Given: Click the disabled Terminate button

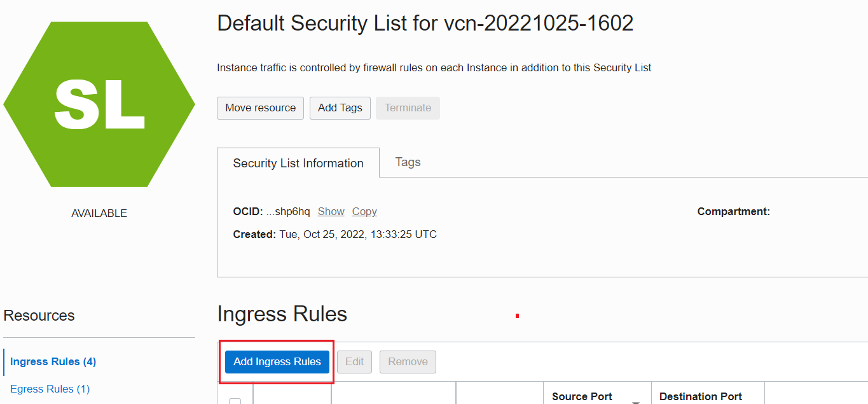Looking at the screenshot, I should pyautogui.click(x=407, y=108).
